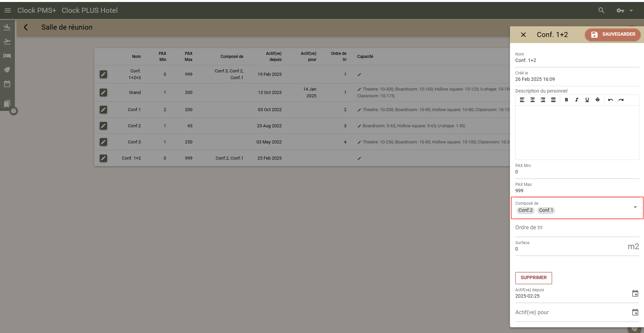Toggle italic formatting
The width and height of the screenshot is (644, 333).
tap(577, 100)
